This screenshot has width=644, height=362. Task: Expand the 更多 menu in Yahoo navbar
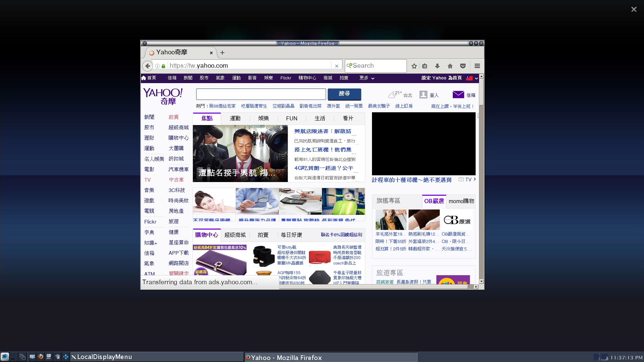(367, 78)
